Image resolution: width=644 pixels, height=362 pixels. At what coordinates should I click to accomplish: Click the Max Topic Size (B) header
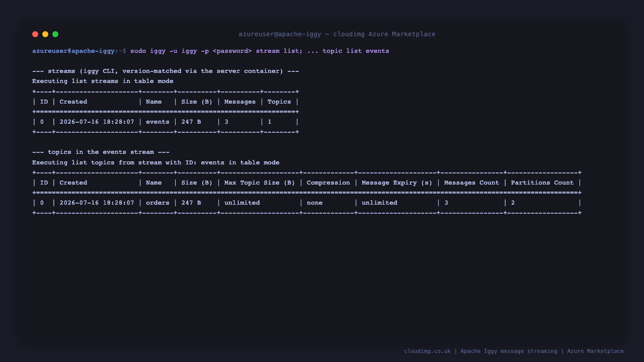(x=260, y=183)
